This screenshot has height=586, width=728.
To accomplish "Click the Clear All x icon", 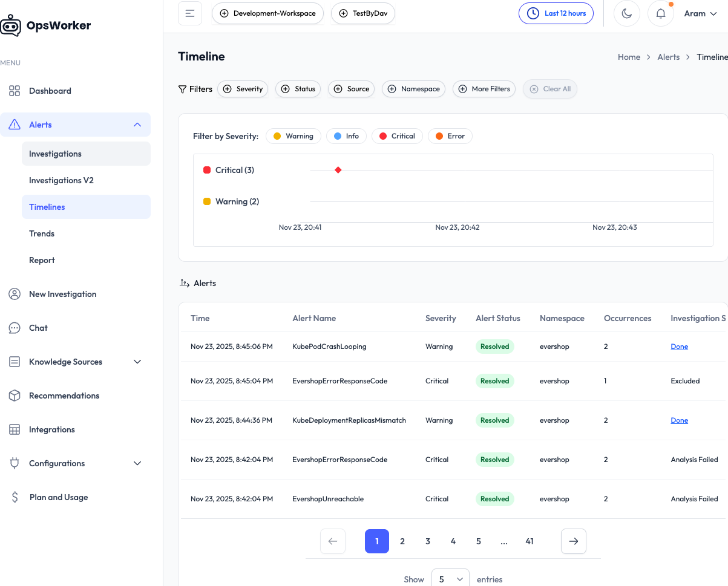I will [x=534, y=89].
